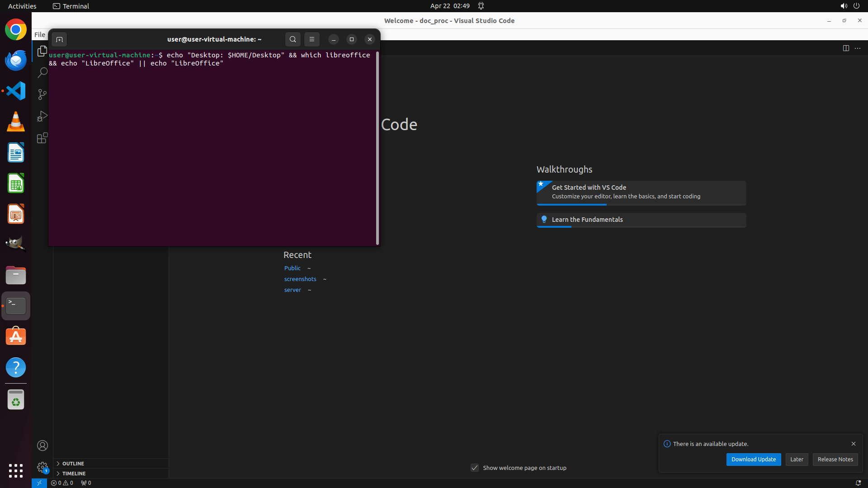This screenshot has height=488, width=868.
Task: Open the Terminal app menu in top bar
Action: (71, 6)
